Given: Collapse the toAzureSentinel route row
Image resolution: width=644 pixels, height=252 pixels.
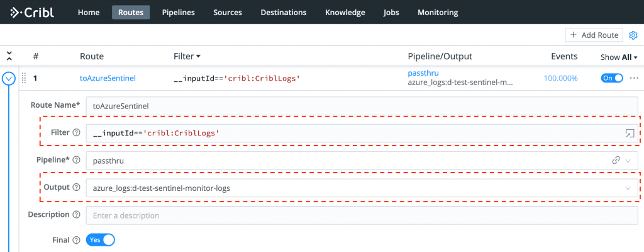Looking at the screenshot, I should [9, 79].
